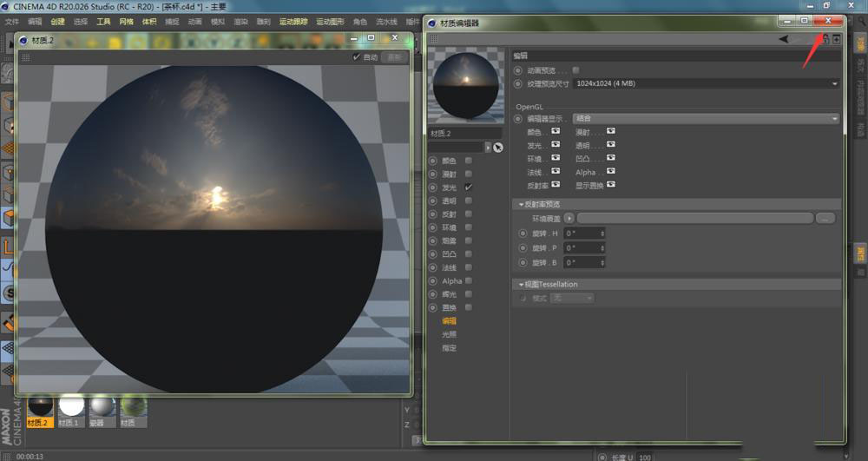Open the 运动图形 menu
Image resolution: width=868 pixels, height=461 pixels.
click(331, 22)
